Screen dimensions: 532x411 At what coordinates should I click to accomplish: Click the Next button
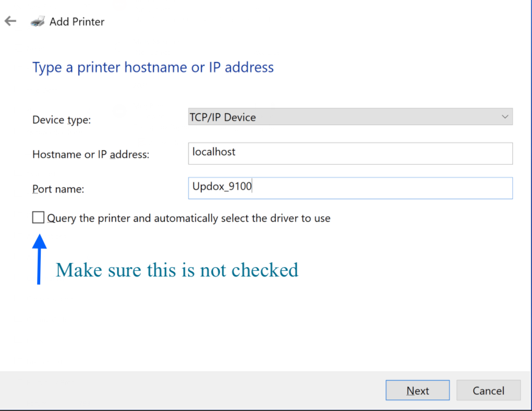tap(418, 390)
